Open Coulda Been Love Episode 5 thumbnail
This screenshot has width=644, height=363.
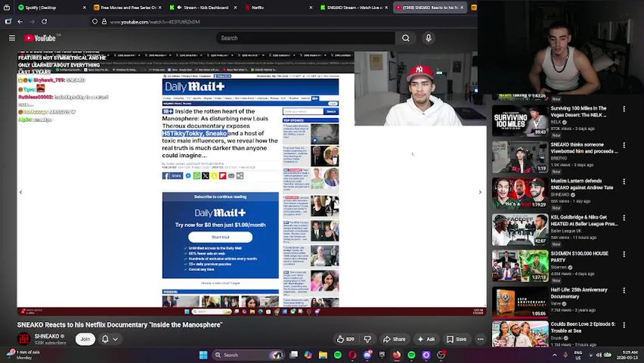(520, 335)
